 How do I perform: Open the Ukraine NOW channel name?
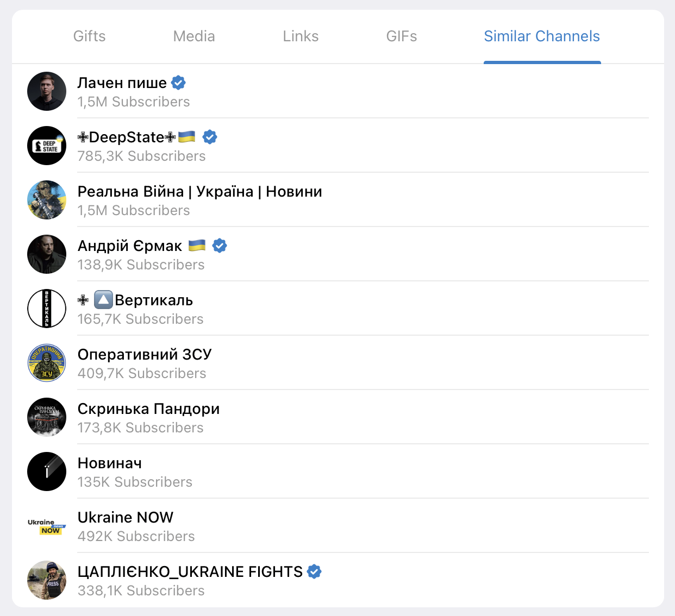[x=126, y=517]
